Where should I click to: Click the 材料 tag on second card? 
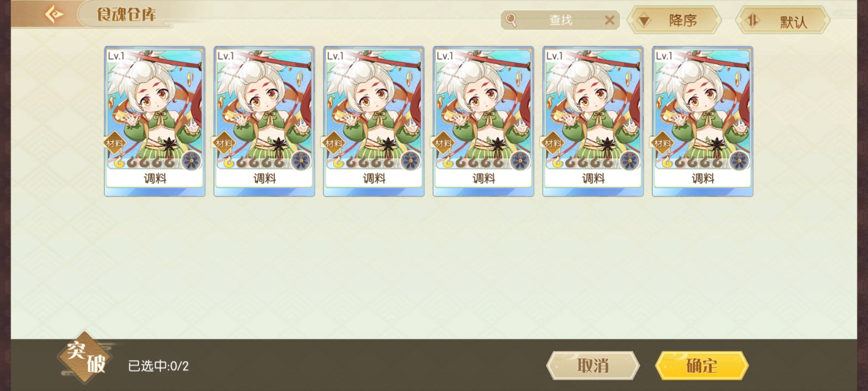[224, 144]
